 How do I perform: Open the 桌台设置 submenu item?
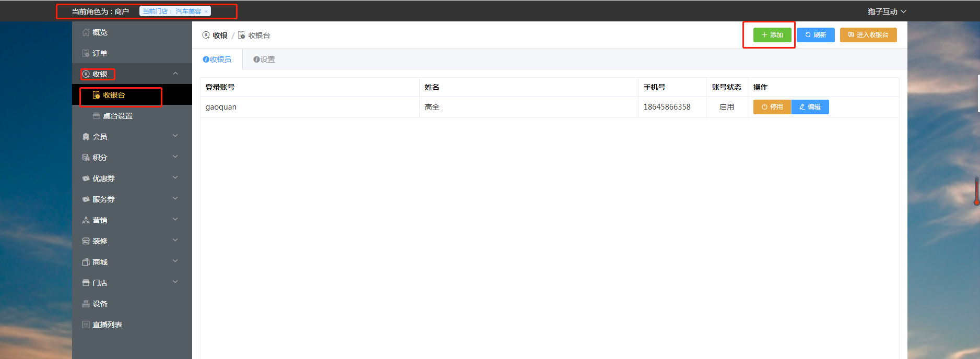point(132,116)
